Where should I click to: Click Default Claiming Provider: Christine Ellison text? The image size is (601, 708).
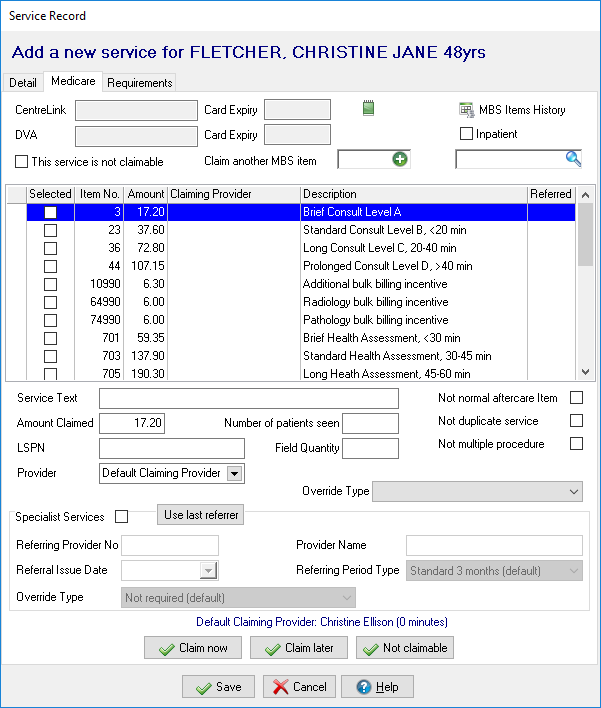pyautogui.click(x=321, y=622)
